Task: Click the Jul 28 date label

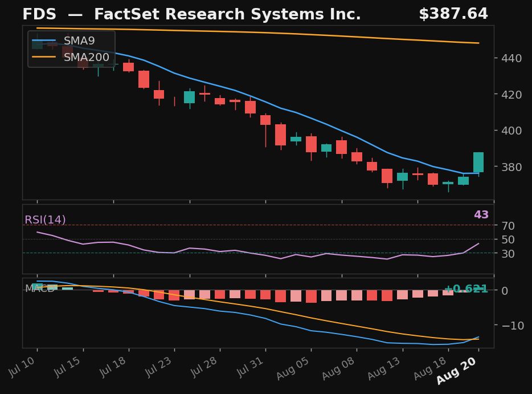Action: click(204, 367)
